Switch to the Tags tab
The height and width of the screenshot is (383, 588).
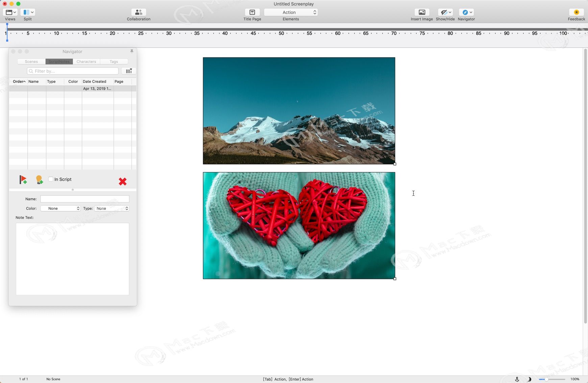click(x=114, y=61)
